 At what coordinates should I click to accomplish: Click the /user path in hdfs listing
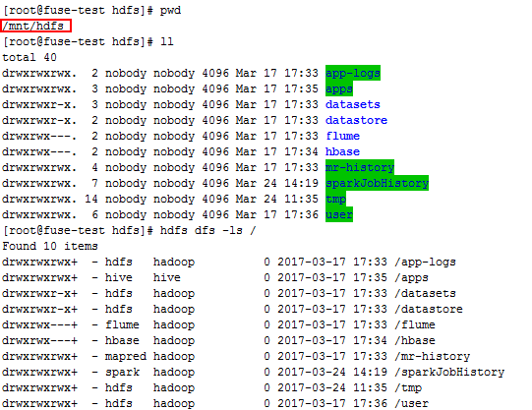(x=412, y=403)
